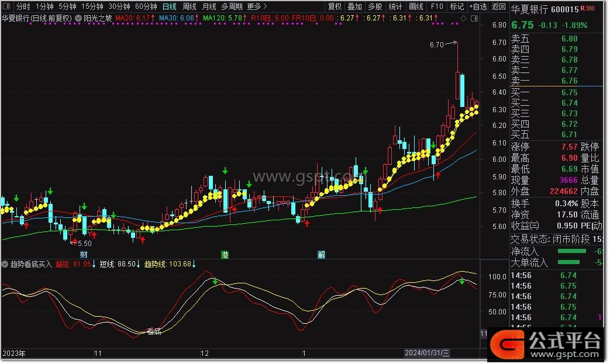Click the diamond icon in chart header
Screen dimensions: 610x364
[463, 18]
